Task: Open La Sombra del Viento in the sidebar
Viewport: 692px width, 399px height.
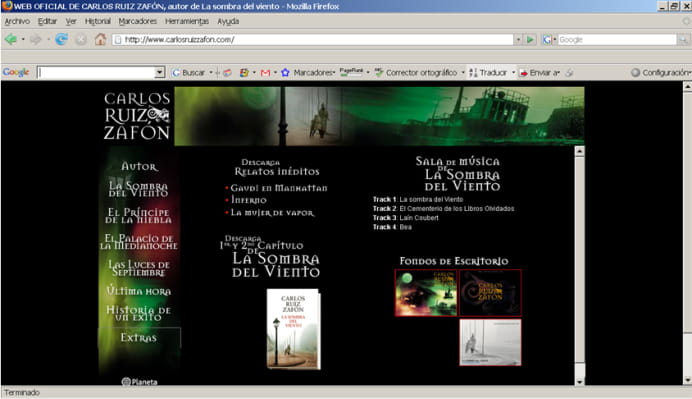Action: 139,189
